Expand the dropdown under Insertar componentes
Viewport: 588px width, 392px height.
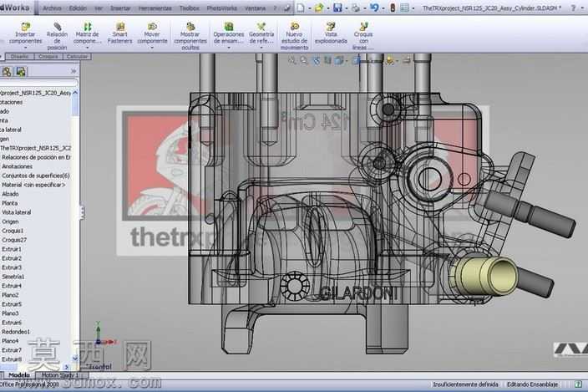pyautogui.click(x=26, y=48)
